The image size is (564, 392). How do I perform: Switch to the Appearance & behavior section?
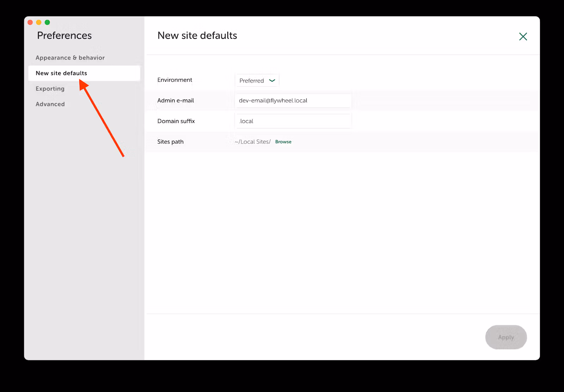click(x=70, y=57)
